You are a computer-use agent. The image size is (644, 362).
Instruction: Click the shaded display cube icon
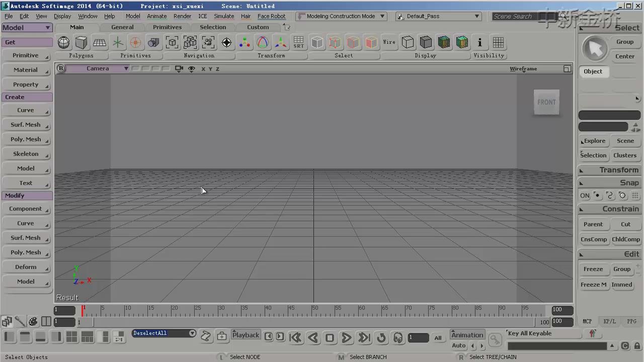tap(426, 42)
